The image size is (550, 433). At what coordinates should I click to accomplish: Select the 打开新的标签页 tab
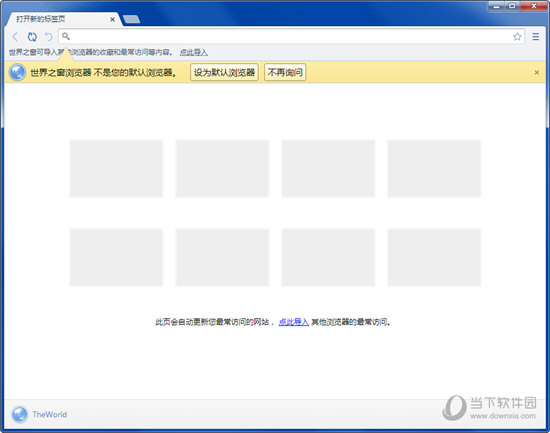click(63, 19)
